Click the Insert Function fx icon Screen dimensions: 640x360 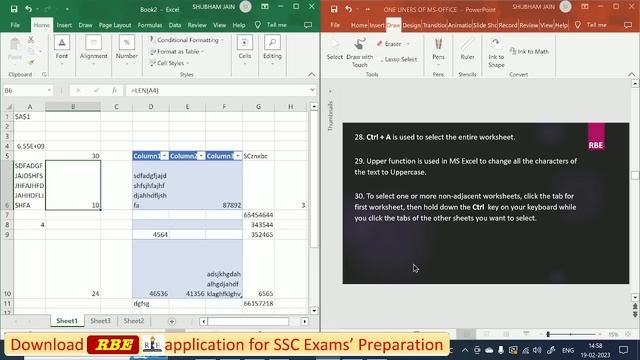click(x=115, y=90)
